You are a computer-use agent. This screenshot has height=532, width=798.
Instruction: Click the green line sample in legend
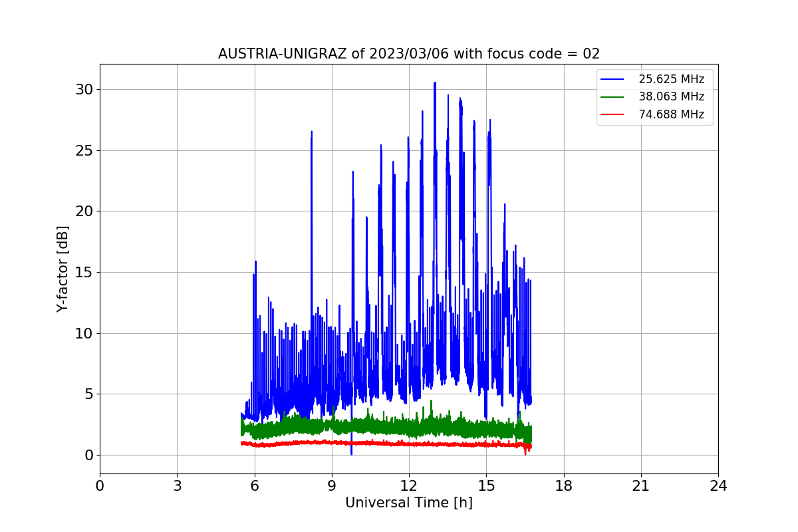pyautogui.click(x=612, y=97)
